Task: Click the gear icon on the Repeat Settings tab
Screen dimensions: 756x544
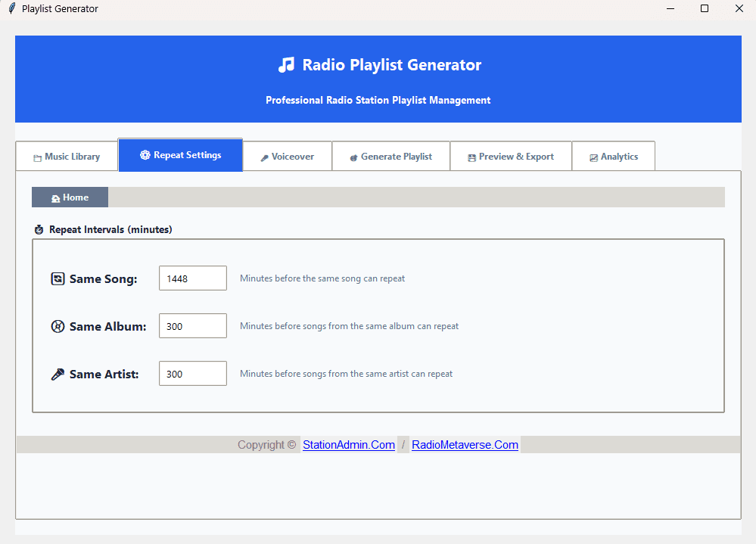Action: [x=144, y=154]
